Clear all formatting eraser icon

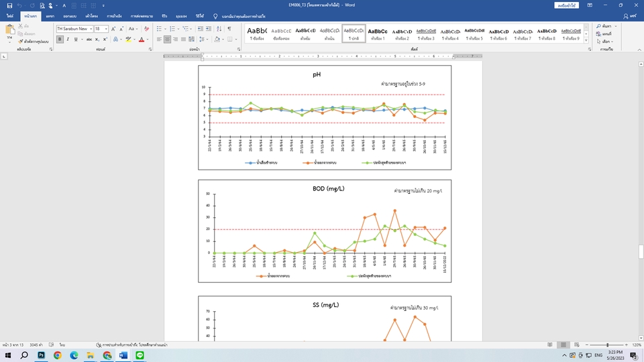(x=147, y=29)
